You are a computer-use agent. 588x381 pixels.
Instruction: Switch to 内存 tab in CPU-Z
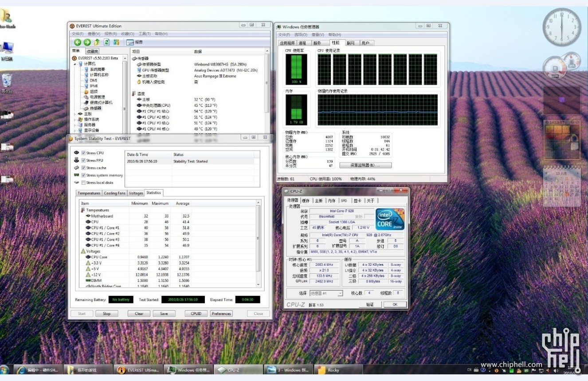pos(332,201)
